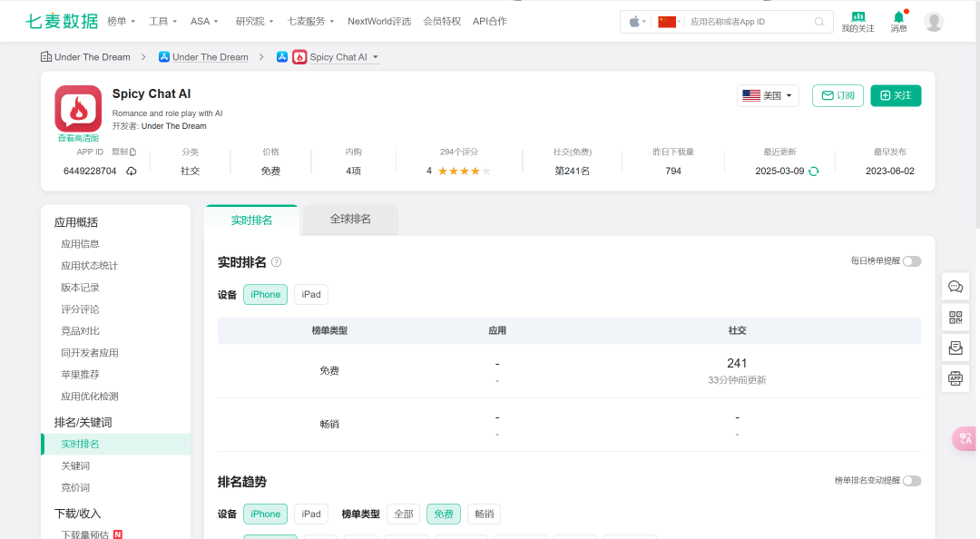The width and height of the screenshot is (980, 539).
Task: Open 评分评论 in sidebar
Action: click(x=80, y=309)
